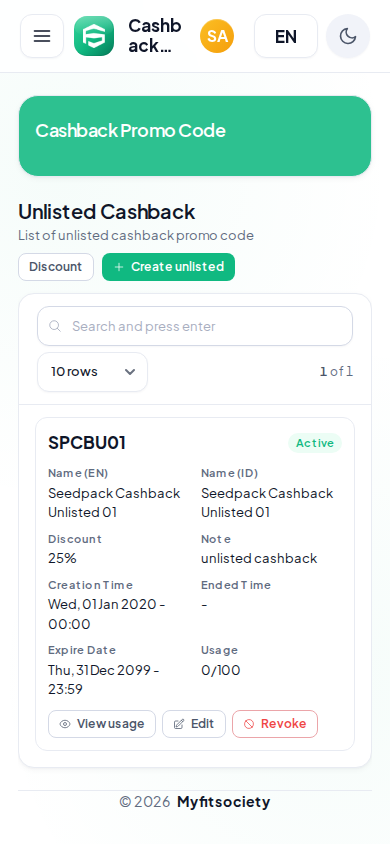
Task: Revoke the SPCBU01 promo code
Action: pyautogui.click(x=275, y=724)
